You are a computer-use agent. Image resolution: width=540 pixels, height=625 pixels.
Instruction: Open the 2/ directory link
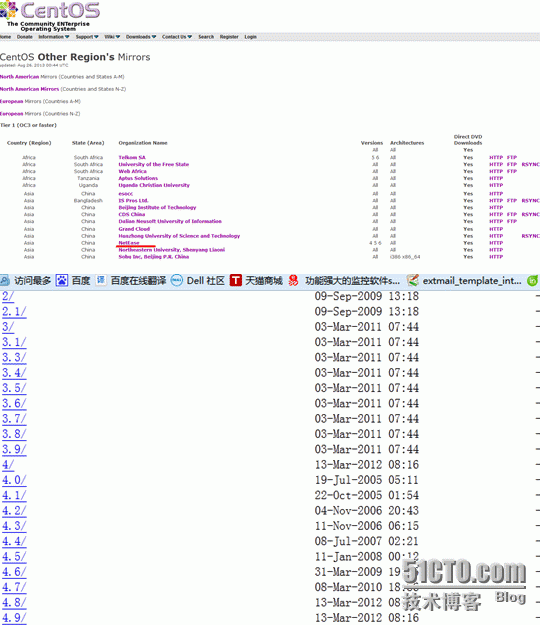(x=8, y=296)
